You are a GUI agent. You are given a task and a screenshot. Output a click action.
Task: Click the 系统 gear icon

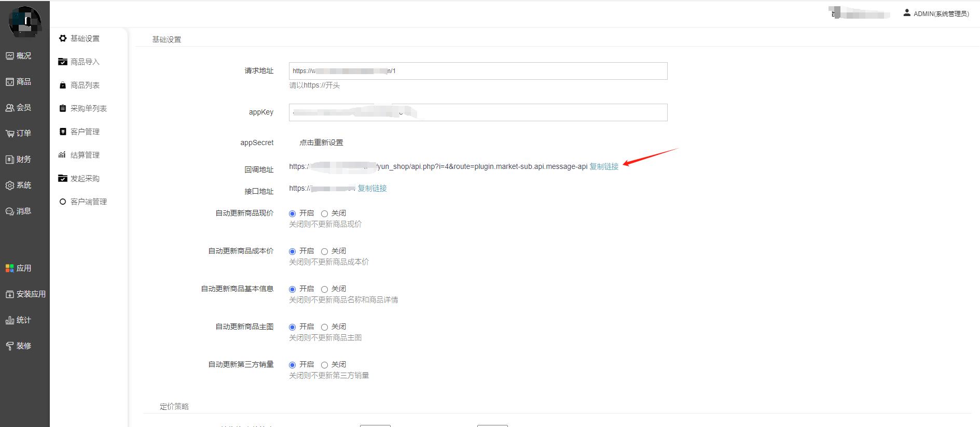[x=10, y=186]
